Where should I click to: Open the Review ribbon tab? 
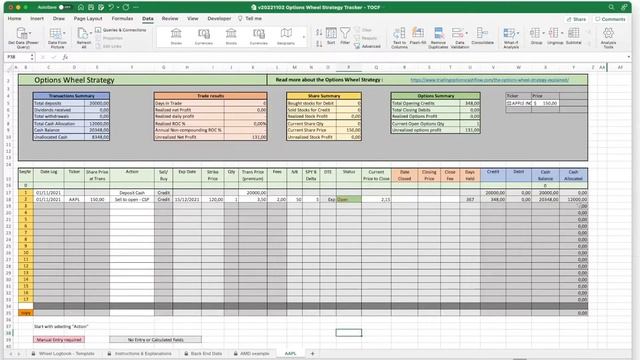point(170,19)
